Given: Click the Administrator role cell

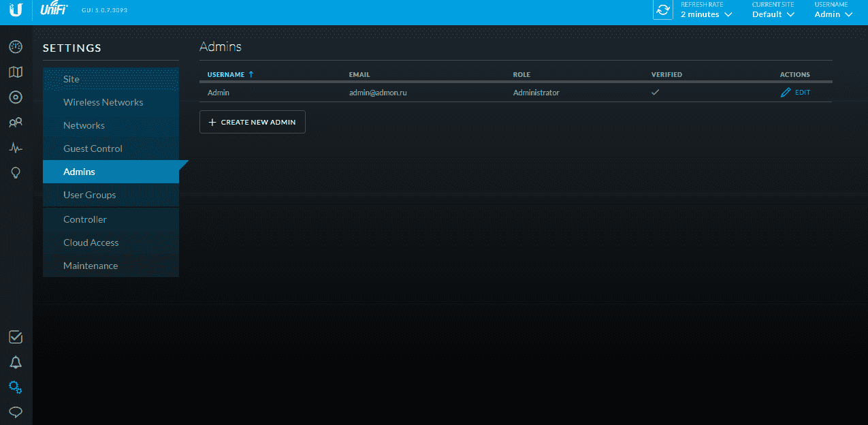Looking at the screenshot, I should click(536, 93).
